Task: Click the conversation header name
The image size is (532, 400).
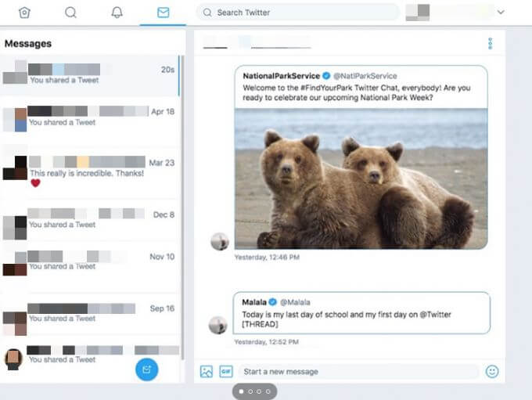Action: pos(257,42)
